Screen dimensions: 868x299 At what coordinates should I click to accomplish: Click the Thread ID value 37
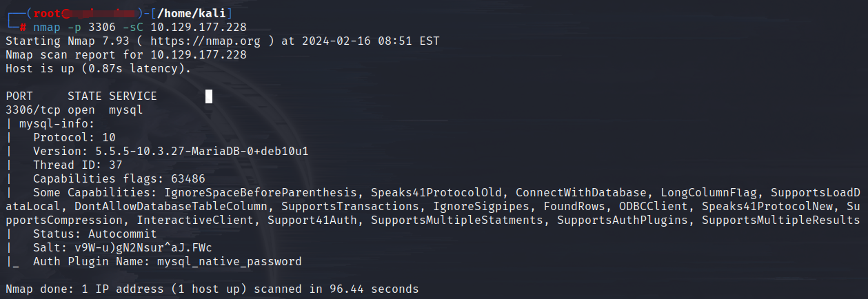pos(115,165)
